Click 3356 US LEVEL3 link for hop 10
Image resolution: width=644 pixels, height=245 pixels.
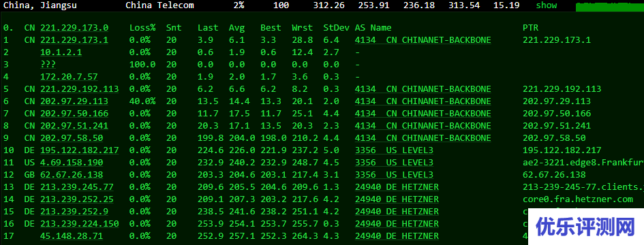395,150
